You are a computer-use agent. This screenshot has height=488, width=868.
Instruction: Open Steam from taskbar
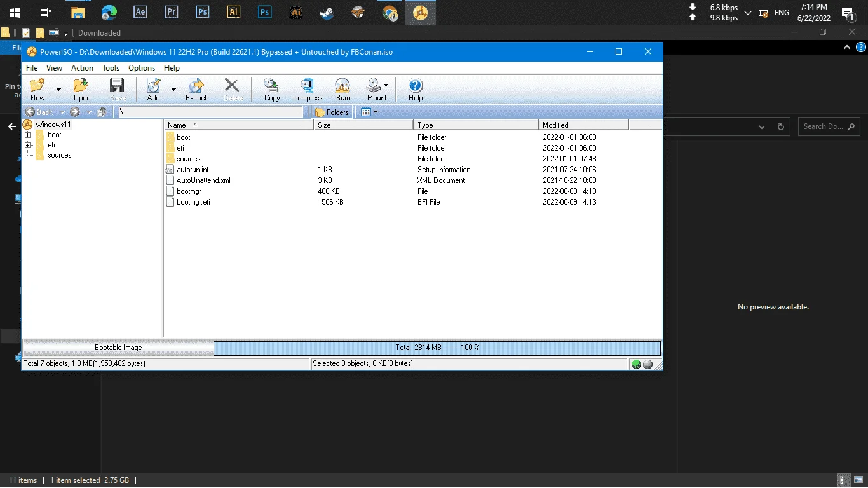point(327,12)
